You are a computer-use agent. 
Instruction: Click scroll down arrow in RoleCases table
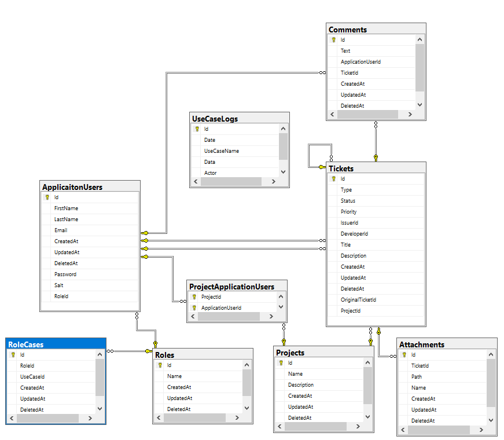(100, 409)
